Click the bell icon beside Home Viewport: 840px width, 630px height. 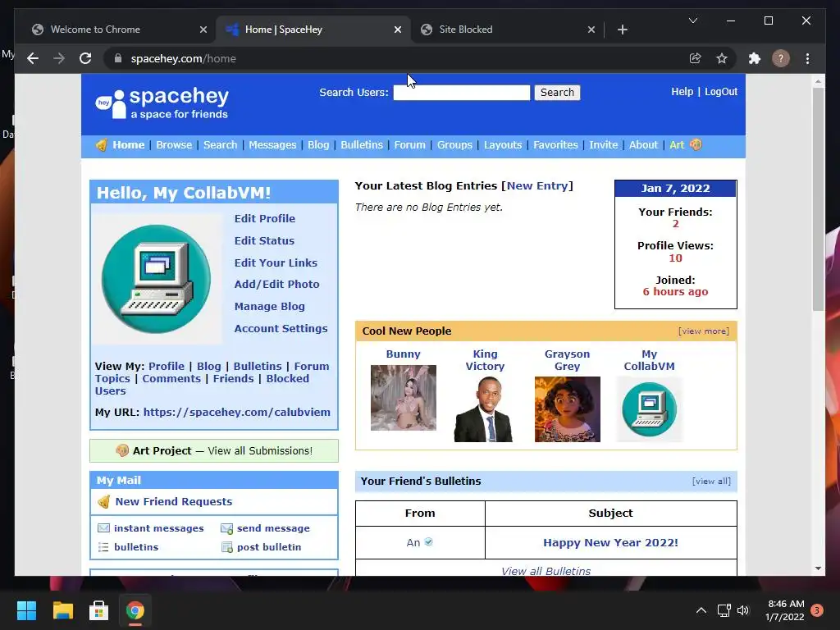(x=101, y=145)
